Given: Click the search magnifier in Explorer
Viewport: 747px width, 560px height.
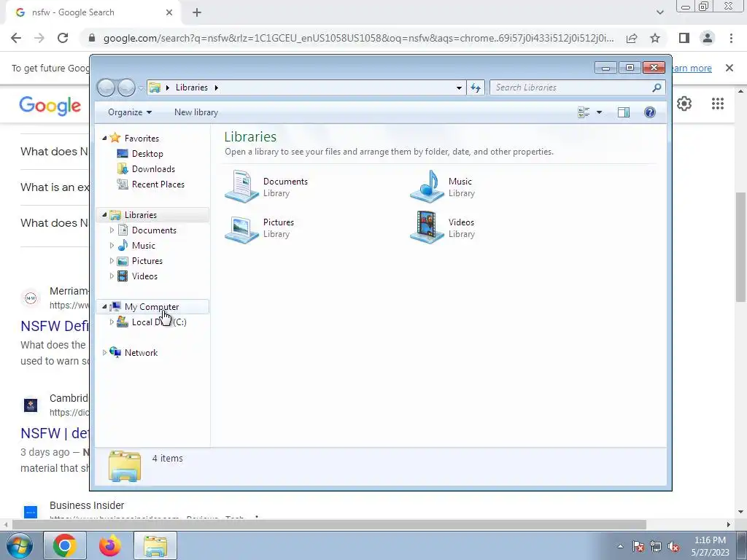Looking at the screenshot, I should click(x=657, y=87).
